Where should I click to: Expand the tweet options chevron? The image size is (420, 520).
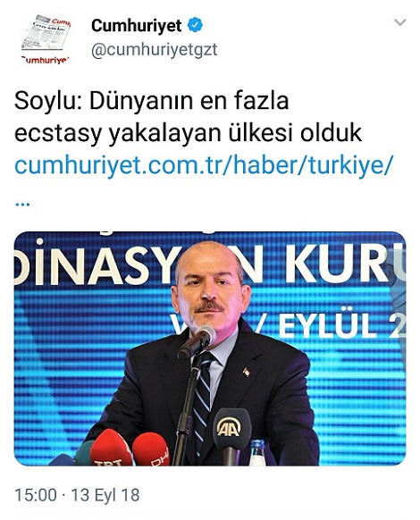[400, 22]
